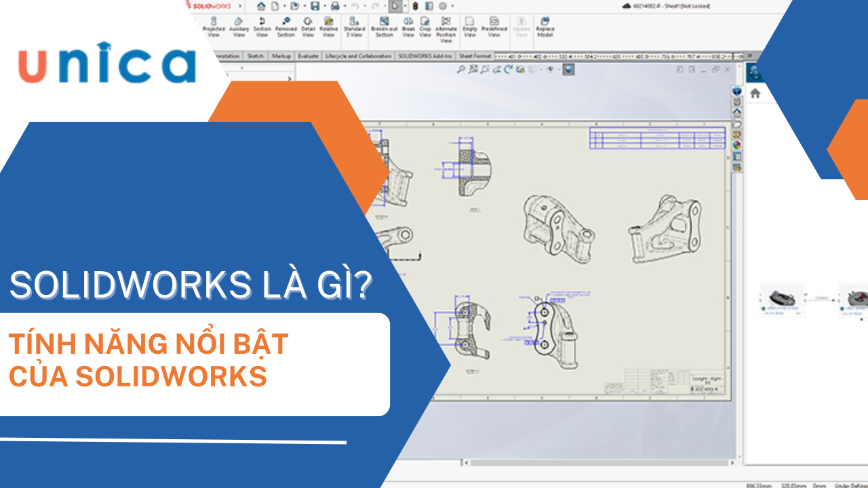Create a Broken-out Section
Image resolution: width=868 pixels, height=488 pixels.
click(384, 26)
